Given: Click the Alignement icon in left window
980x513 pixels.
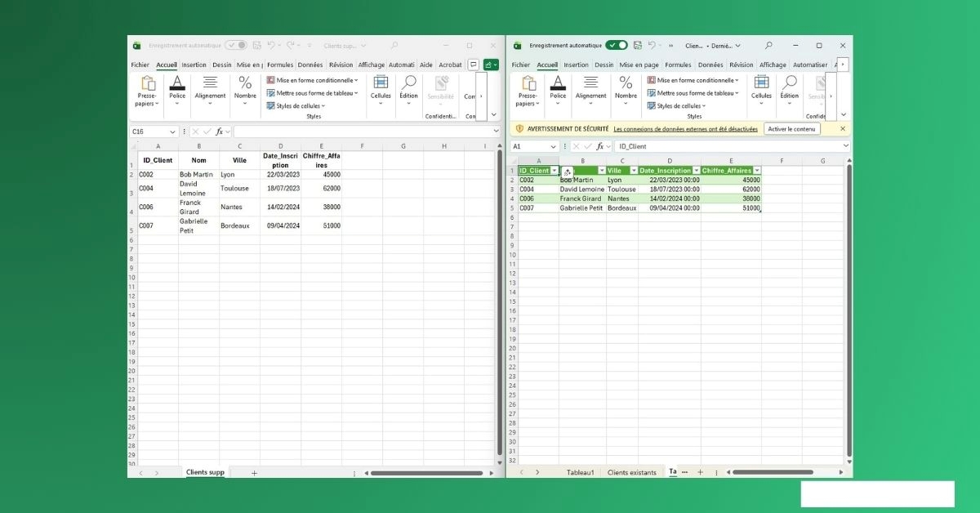Looking at the screenshot, I should coord(210,84).
